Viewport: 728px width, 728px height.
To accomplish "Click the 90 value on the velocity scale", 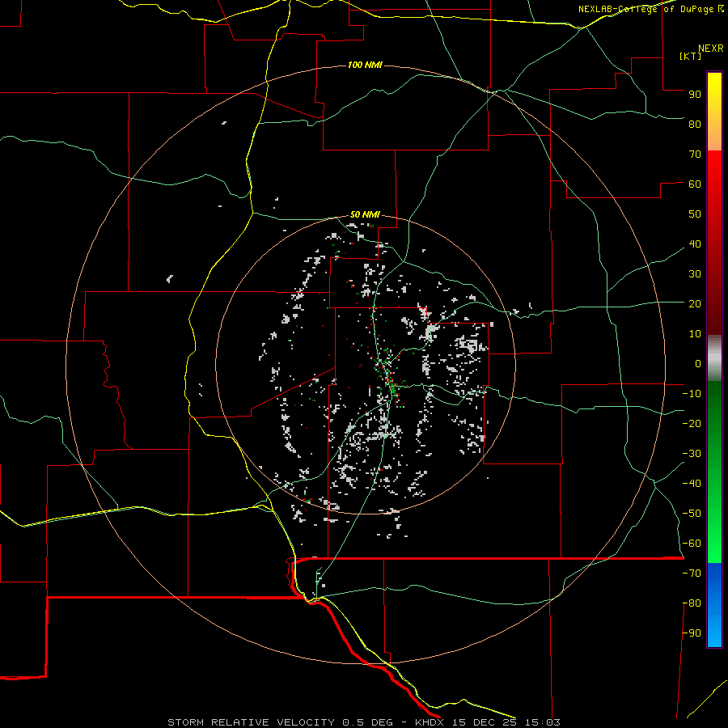I will coord(695,95).
